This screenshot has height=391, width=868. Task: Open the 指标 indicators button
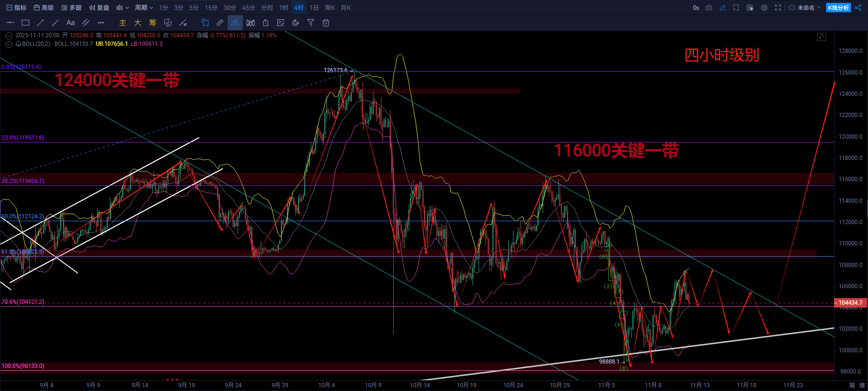[x=17, y=8]
